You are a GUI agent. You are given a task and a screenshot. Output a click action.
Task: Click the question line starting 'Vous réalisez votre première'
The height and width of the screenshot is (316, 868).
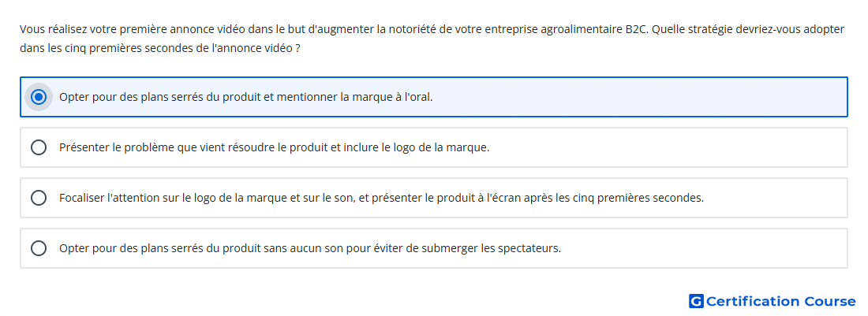click(x=432, y=29)
